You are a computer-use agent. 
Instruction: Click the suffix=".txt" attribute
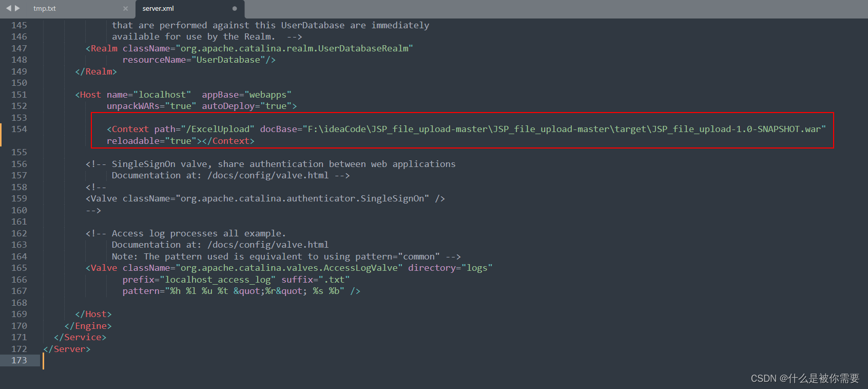point(316,280)
